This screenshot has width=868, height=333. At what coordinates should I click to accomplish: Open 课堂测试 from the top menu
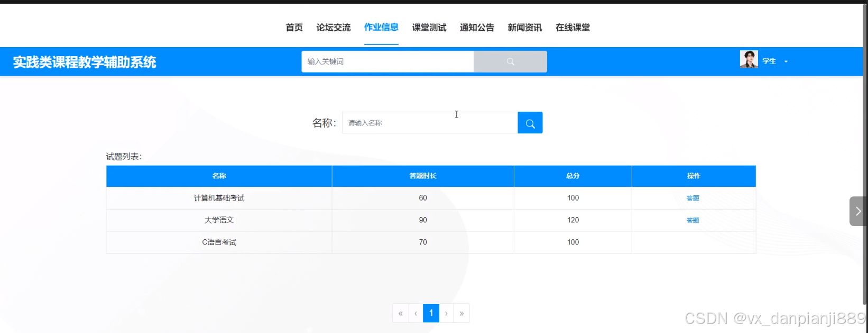(x=429, y=28)
